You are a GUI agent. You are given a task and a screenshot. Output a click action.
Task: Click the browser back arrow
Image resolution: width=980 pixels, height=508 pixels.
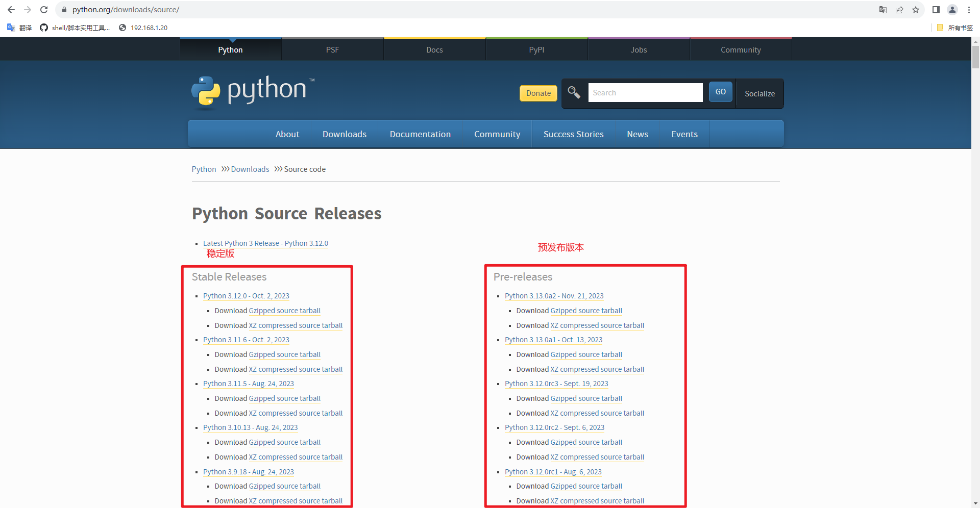point(11,10)
